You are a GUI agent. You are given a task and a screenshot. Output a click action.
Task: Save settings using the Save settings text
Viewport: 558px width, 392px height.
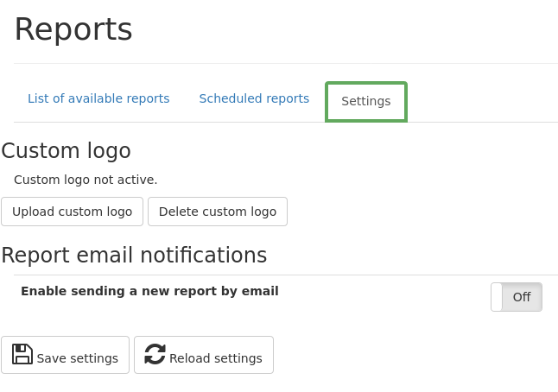click(x=78, y=358)
